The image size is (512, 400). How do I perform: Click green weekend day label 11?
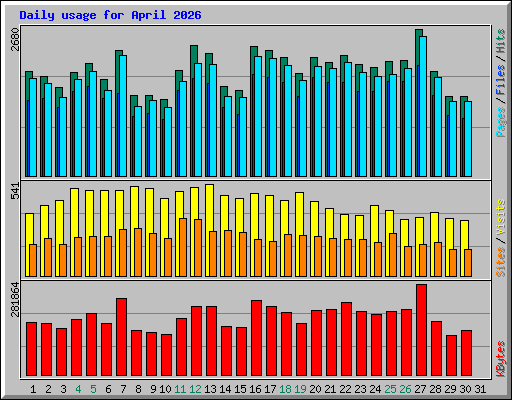(x=180, y=389)
